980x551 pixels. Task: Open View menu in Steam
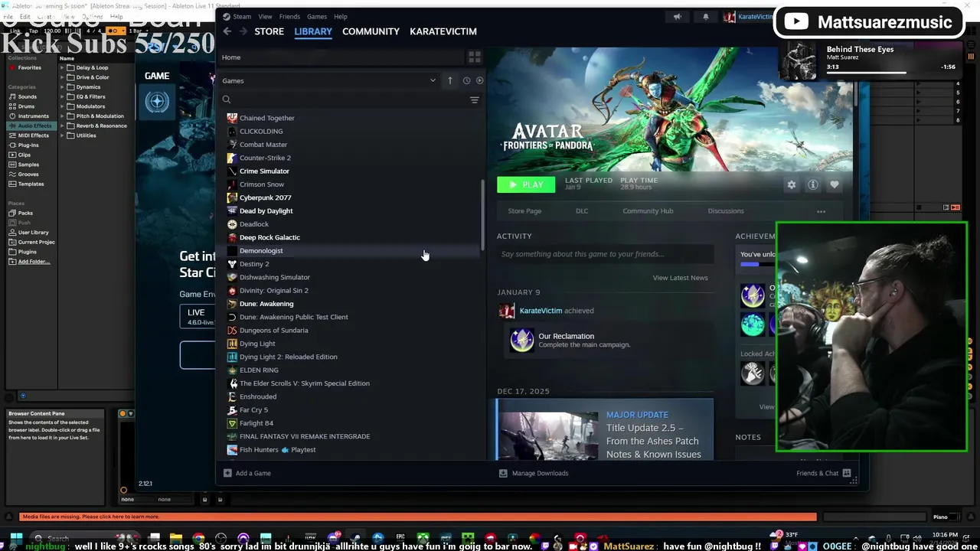point(265,16)
